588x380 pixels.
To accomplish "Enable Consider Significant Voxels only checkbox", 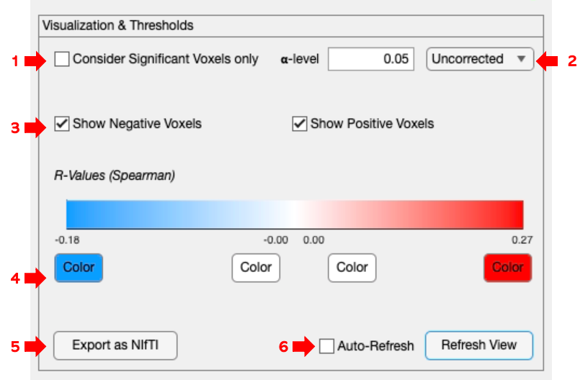I will (63, 59).
